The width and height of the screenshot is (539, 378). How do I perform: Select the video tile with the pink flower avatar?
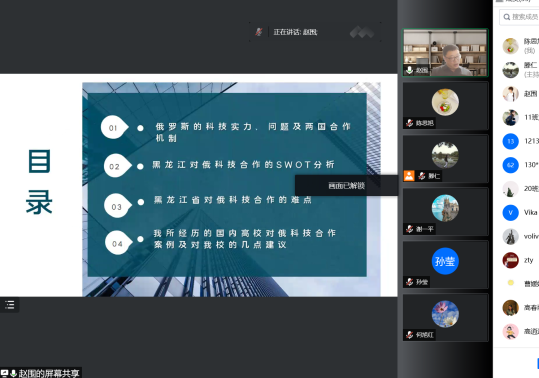coord(445,317)
